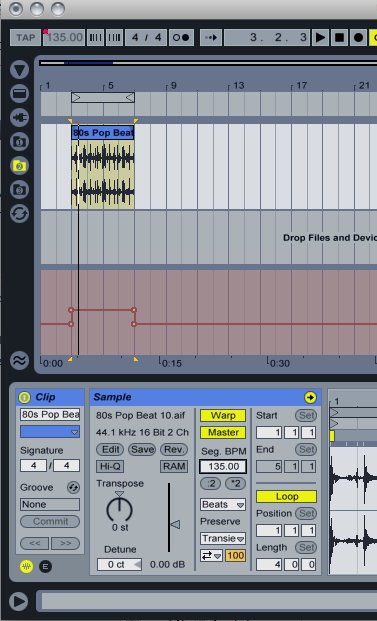Click the Position Set button
This screenshot has height=621, width=377.
click(x=306, y=514)
